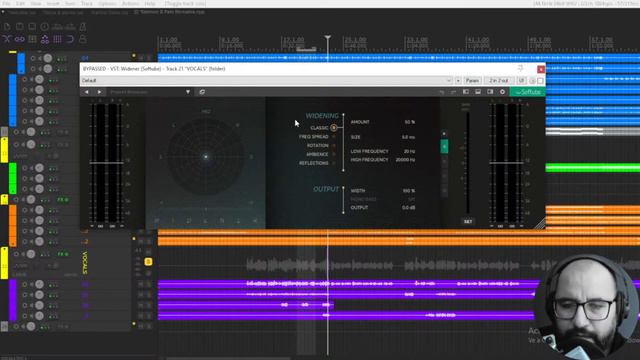Open the Options menu

coord(107,4)
